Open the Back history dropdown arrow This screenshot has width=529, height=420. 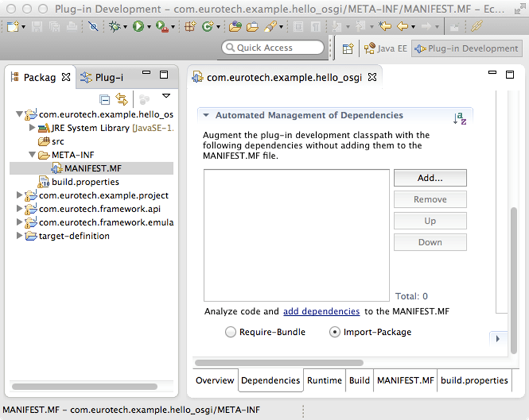click(x=413, y=27)
